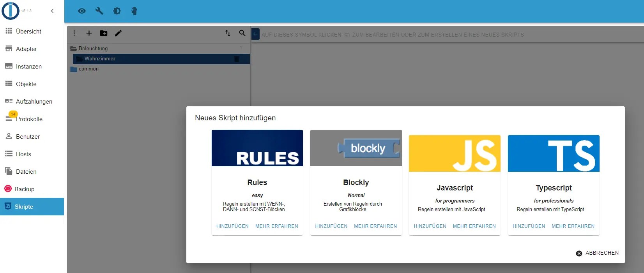Click Mehr erfahren under Blockly
This screenshot has height=273, width=644.
[375, 226]
